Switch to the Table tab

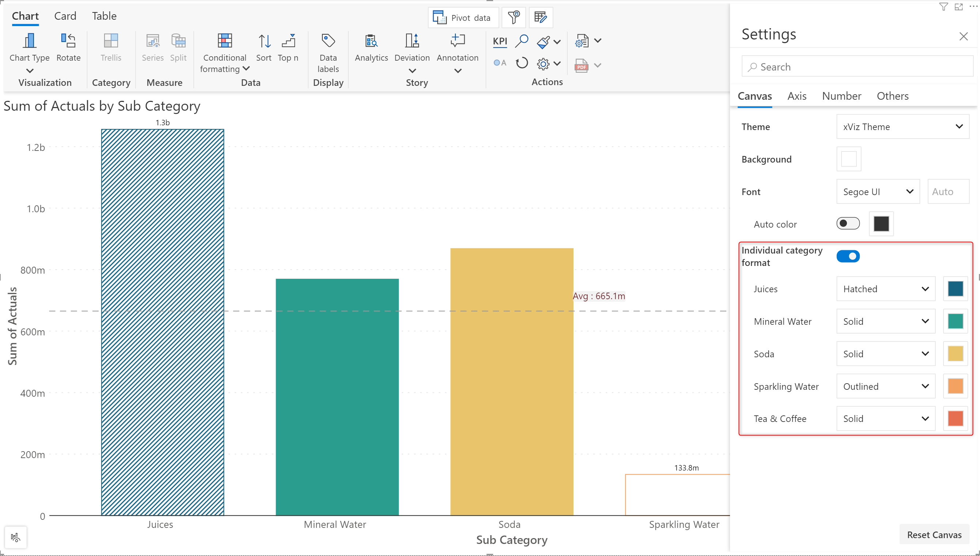[104, 16]
